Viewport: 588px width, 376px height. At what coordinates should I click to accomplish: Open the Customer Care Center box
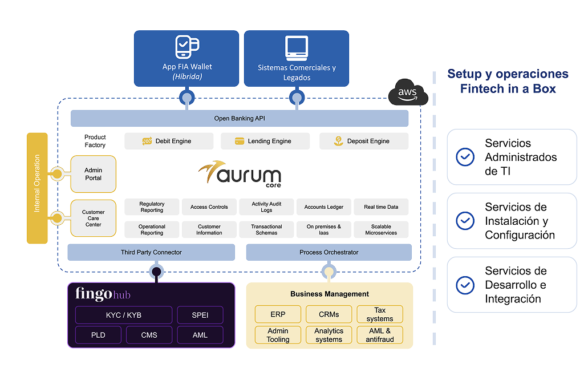[94, 218]
